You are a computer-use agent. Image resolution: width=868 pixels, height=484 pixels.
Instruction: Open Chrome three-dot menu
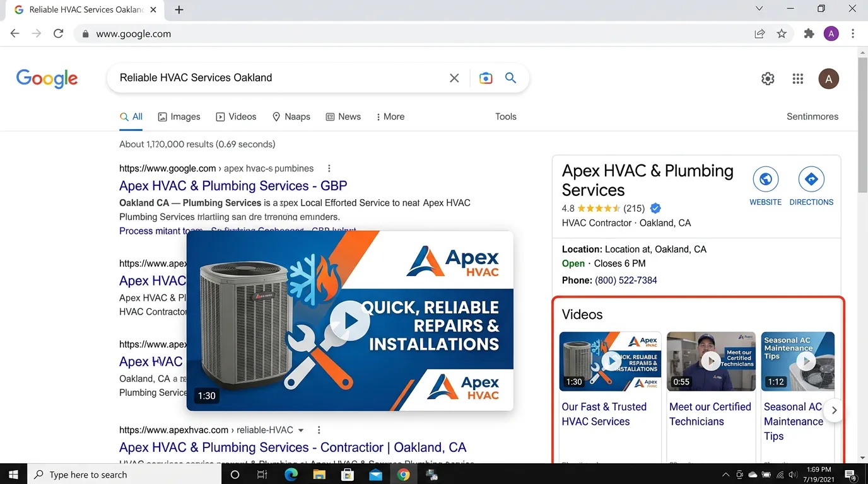(853, 34)
